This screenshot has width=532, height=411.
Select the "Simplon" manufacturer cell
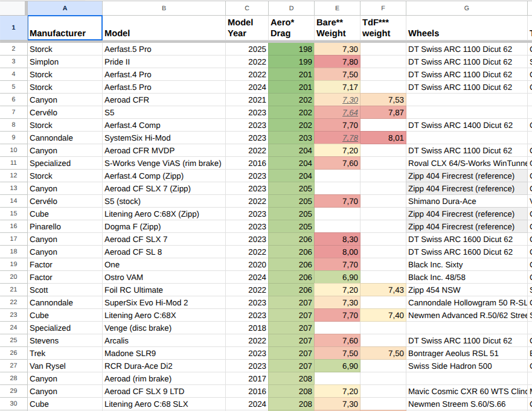coord(65,62)
